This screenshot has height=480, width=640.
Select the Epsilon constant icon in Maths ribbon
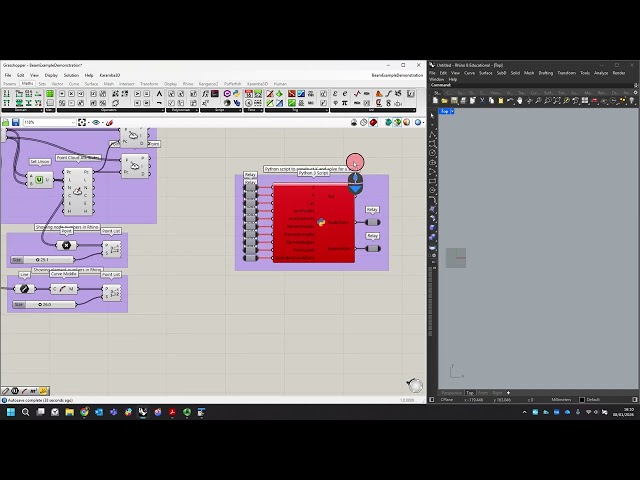[335, 94]
